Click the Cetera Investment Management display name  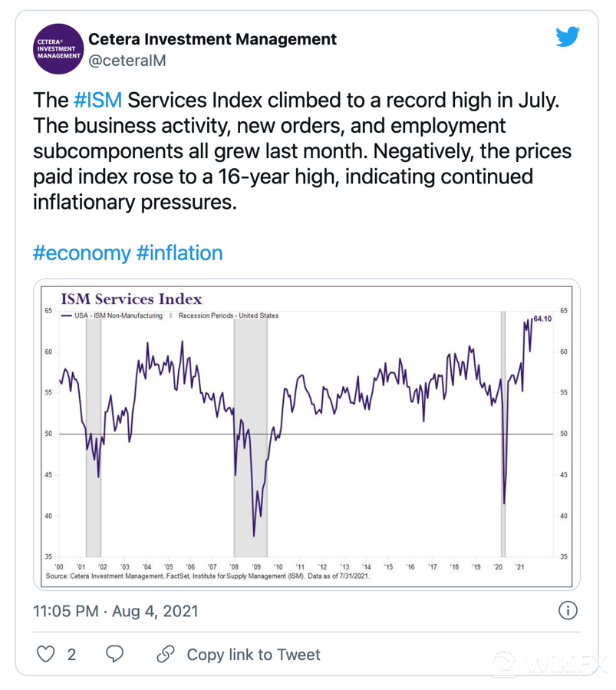pyautogui.click(x=212, y=38)
